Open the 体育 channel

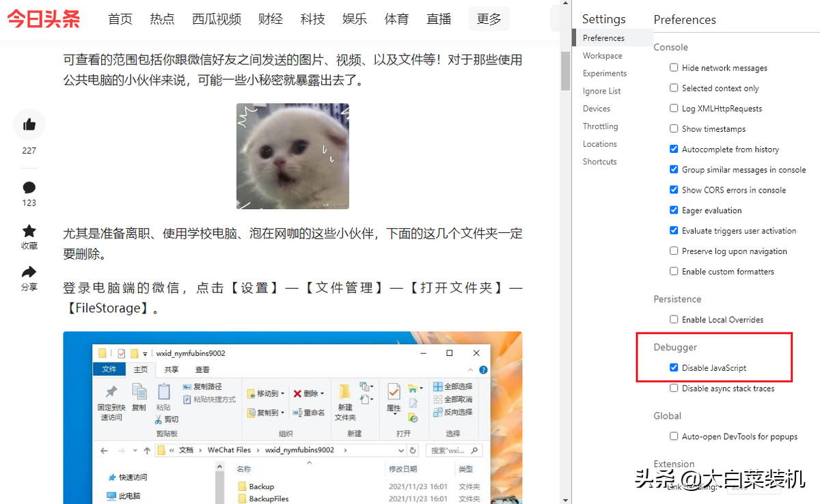pyautogui.click(x=396, y=19)
